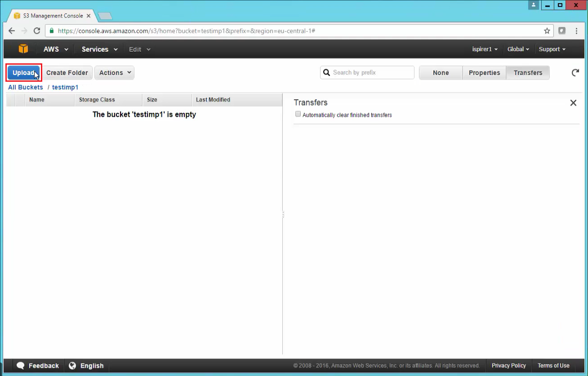Navigate to the All Buckets link
Image resolution: width=588 pixels, height=376 pixels.
(26, 87)
